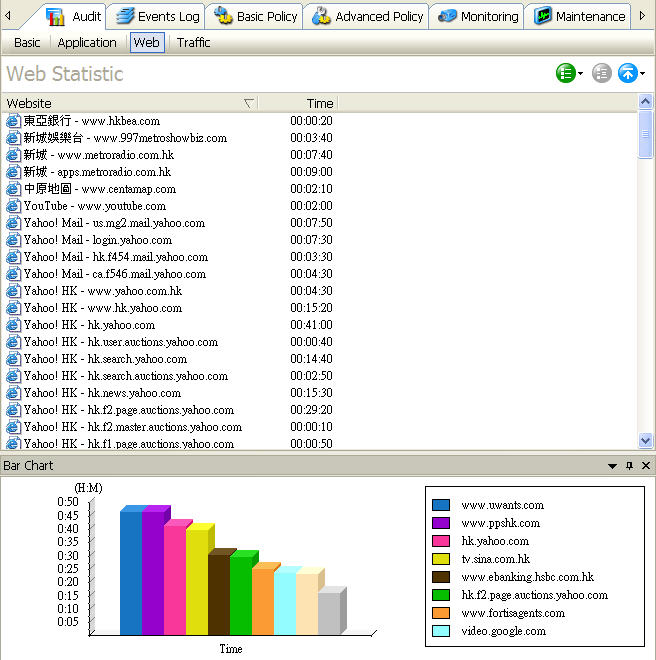Click the page icon for us.mg2.mail.yahoo.com
The height and width of the screenshot is (660, 656).
pos(13,223)
